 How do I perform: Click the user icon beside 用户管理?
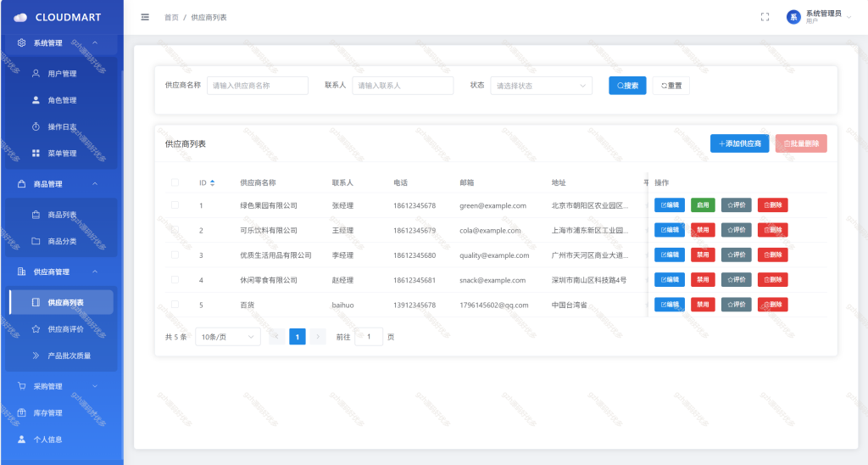36,73
